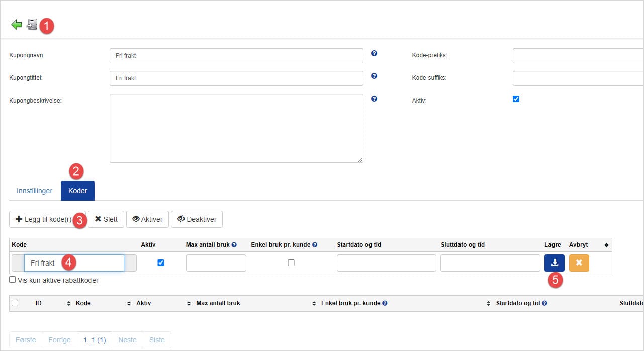Open help icon beside Kupongbeskrivelse textarea
The height and width of the screenshot is (351, 644).
(374, 99)
